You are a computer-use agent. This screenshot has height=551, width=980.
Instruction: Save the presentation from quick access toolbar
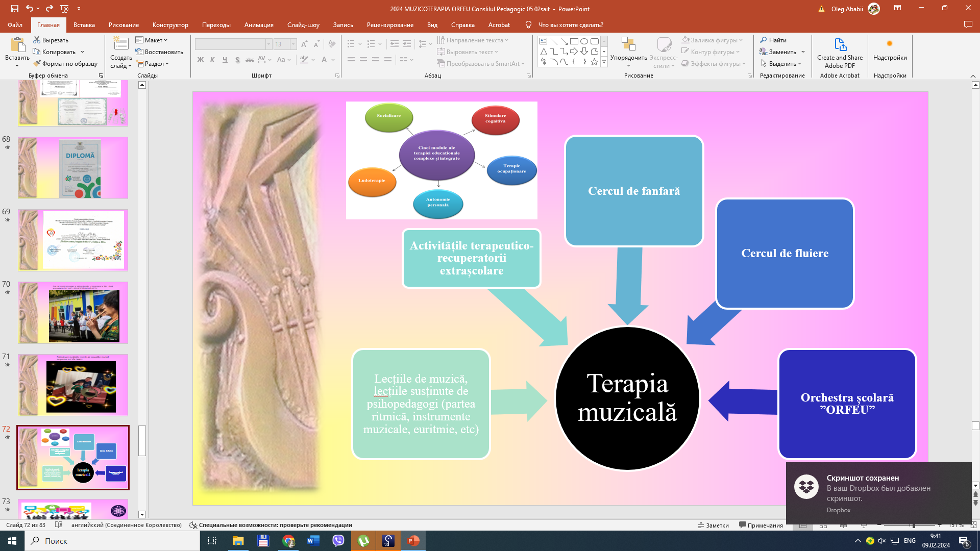(14, 9)
